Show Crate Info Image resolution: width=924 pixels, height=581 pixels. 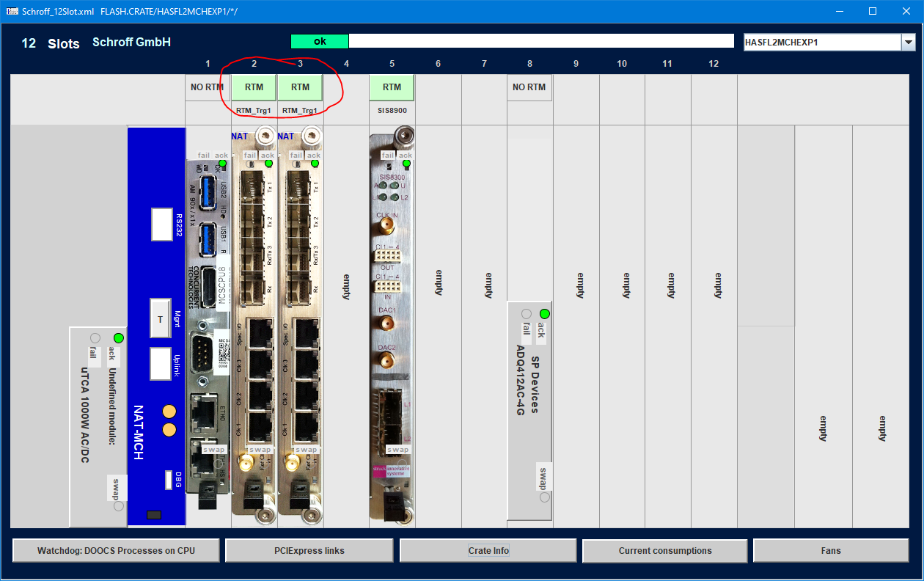click(488, 551)
